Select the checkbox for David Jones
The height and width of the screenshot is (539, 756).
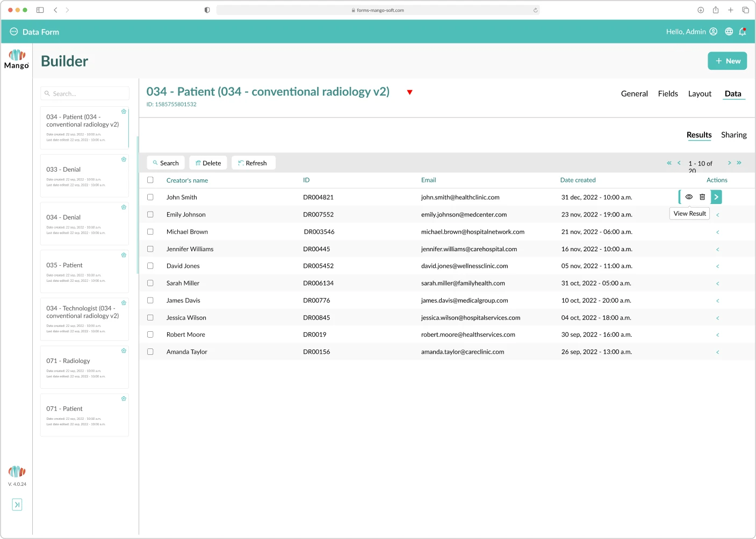[150, 266]
